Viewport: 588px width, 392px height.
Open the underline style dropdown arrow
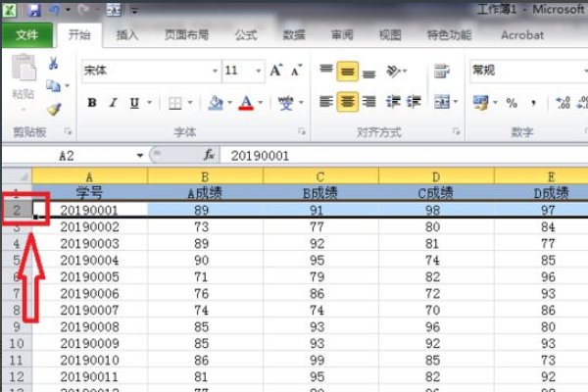(x=150, y=102)
